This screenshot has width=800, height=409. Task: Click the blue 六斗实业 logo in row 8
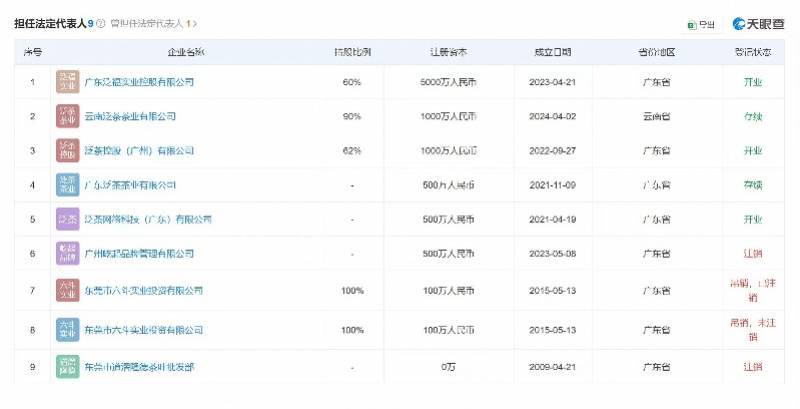click(66, 329)
